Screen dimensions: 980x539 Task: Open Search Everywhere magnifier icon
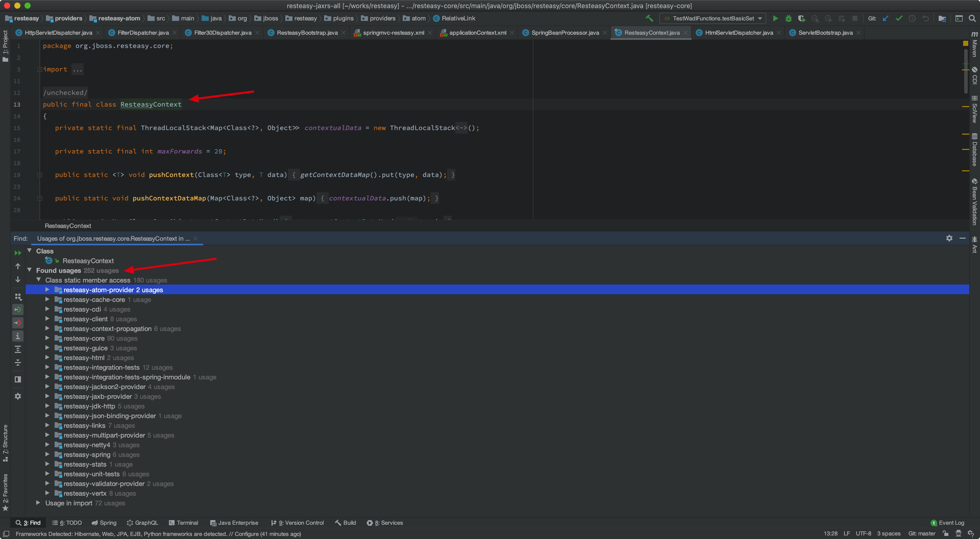coord(972,18)
